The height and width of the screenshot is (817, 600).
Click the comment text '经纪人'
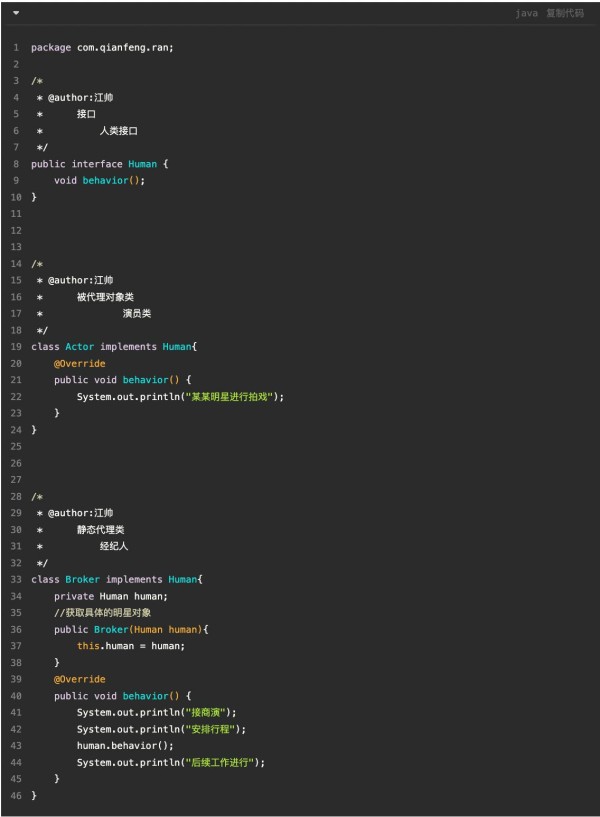coord(114,546)
